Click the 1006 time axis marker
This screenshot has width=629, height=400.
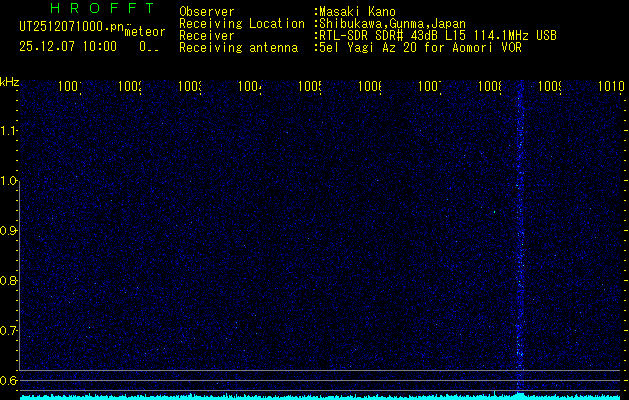[370, 86]
